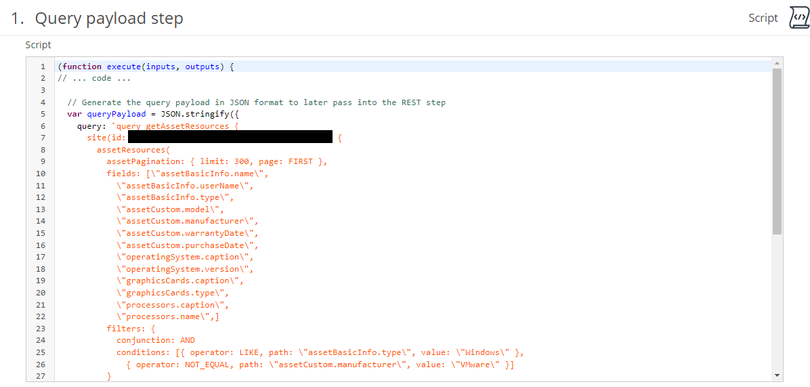
Task: Click the 'filters: {' line
Action: (x=131, y=328)
